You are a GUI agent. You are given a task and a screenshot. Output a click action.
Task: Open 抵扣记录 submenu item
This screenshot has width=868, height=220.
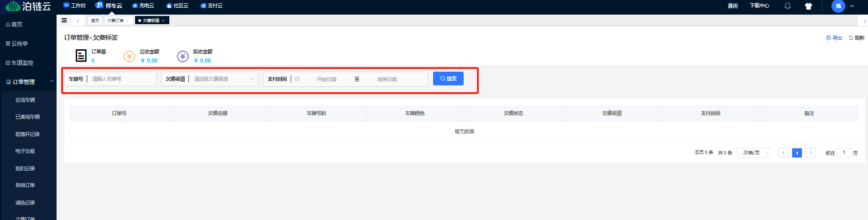click(x=25, y=168)
